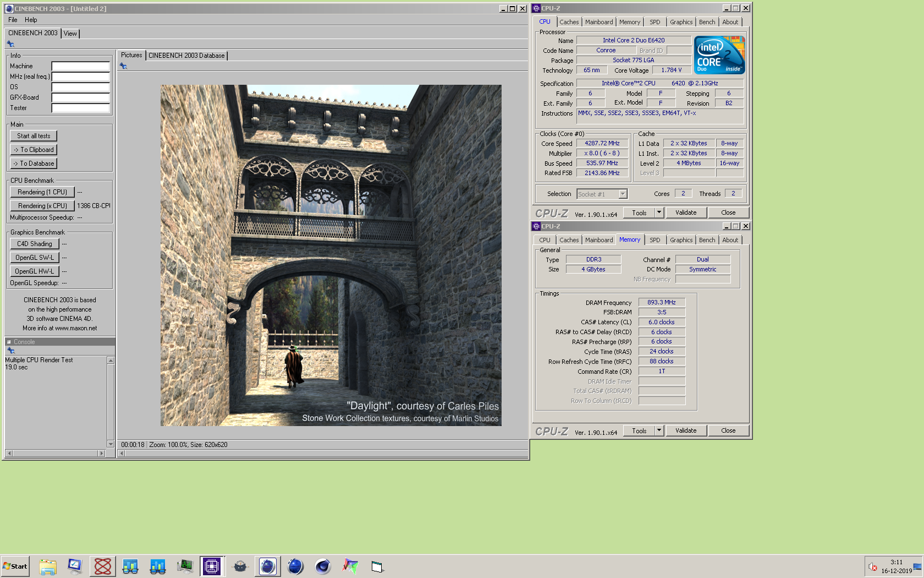Click the left arrow of the Pictures horizontal scrollbar

[122, 453]
